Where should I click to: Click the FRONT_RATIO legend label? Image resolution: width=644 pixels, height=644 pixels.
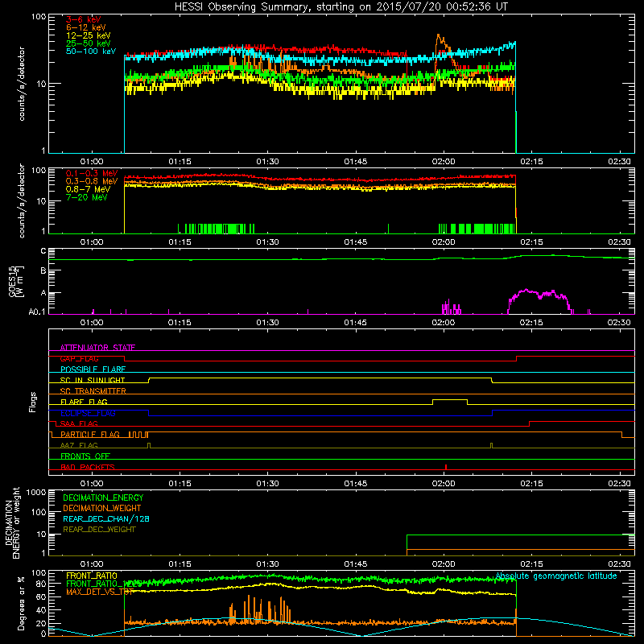tap(92, 576)
